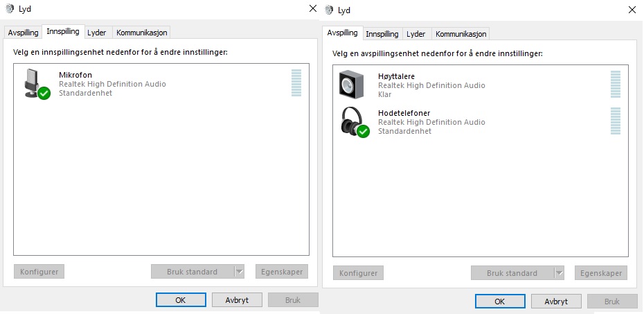Select the Mikrofon device icon
The height and width of the screenshot is (314, 644).
37,83
